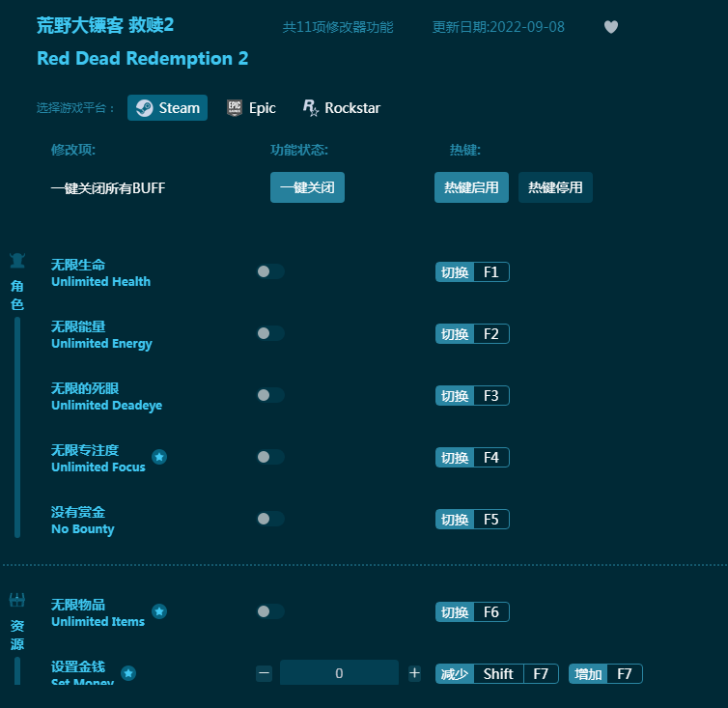Click the F4 hotkey for Unlimited Focus

472,457
